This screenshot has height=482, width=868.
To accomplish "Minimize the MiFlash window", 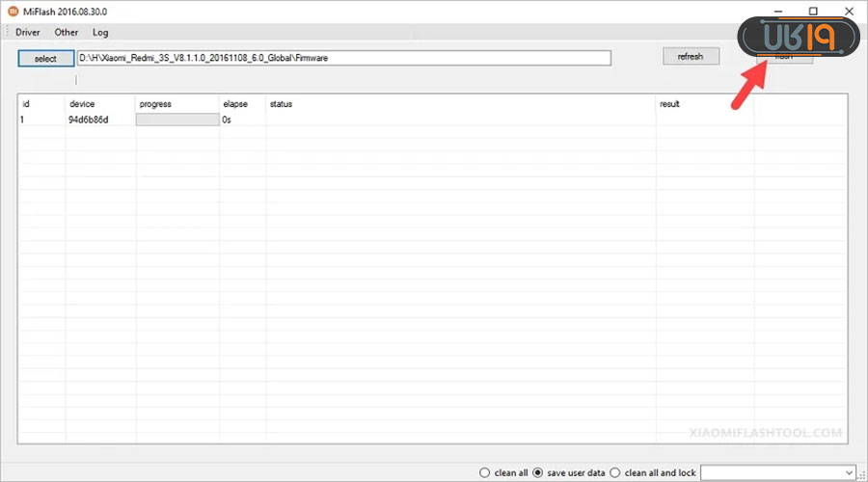I will pos(778,11).
